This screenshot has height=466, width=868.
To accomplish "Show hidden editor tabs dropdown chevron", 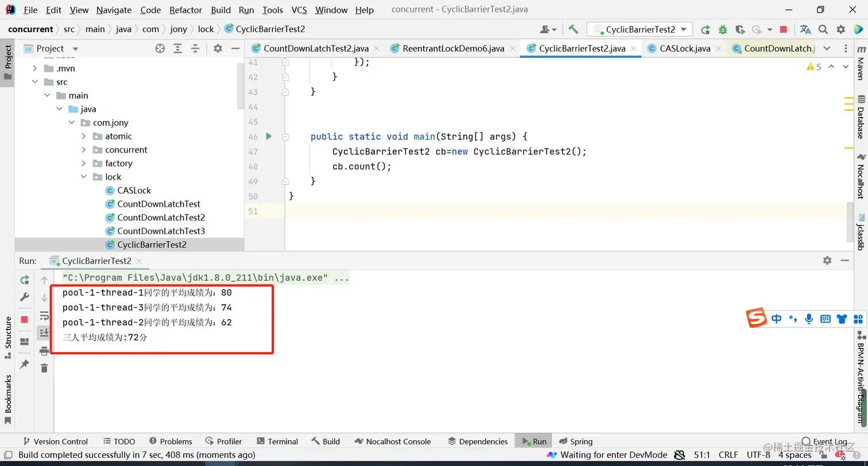I will click(827, 49).
